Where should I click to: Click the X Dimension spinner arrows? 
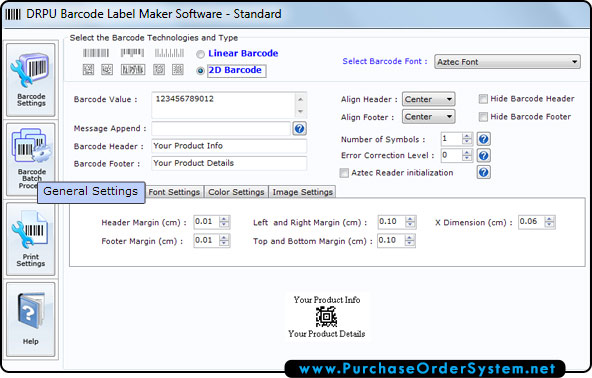tap(549, 222)
